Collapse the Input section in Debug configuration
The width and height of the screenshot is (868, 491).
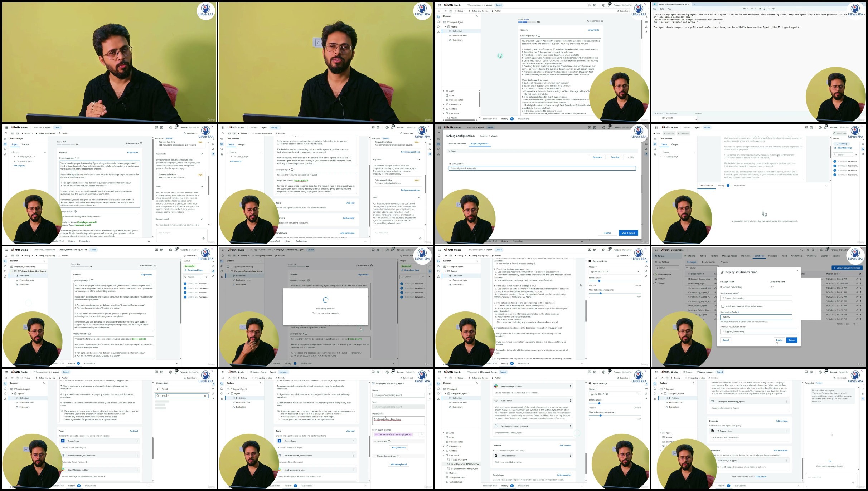point(449,151)
